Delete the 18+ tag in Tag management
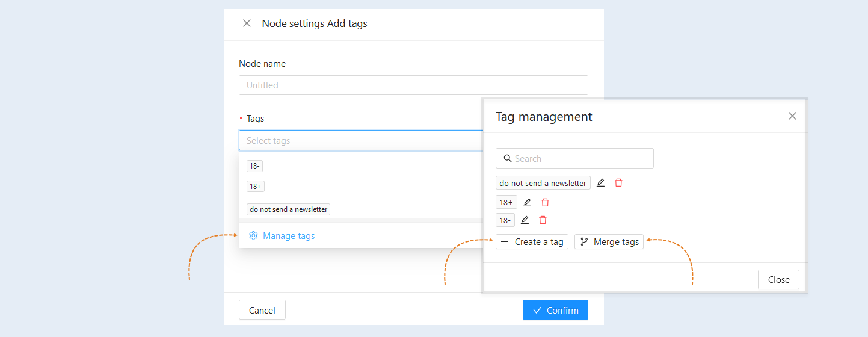The image size is (868, 337). [x=545, y=202]
